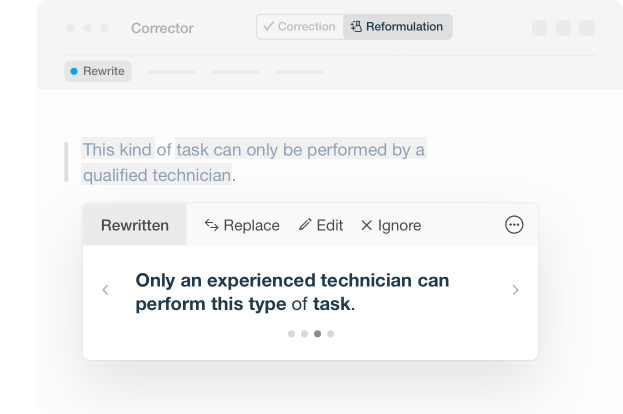623x414 pixels.
Task: Show previous suggestion with left chevron
Action: coord(106,290)
